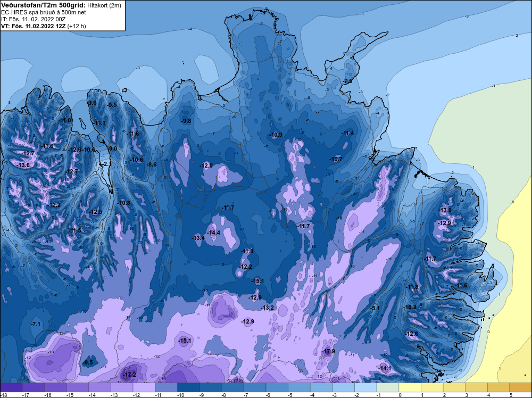
Task: Click the 'IT: Fös. 11. 02. 2022 00Z' initial time
Action: coord(33,19)
